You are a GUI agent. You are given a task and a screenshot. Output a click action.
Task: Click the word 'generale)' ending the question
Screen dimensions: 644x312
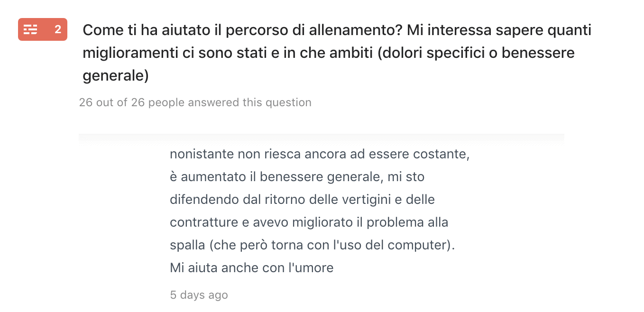click(116, 76)
